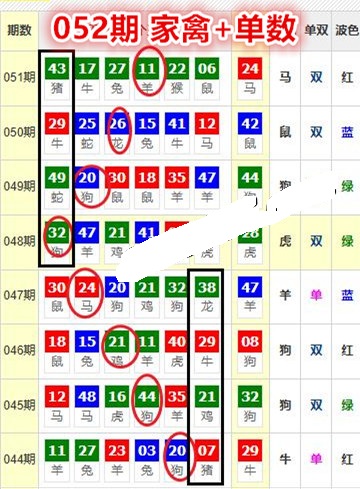This screenshot has height=489, width=360.
Task: Select the 波色 column header
Action: (347, 30)
